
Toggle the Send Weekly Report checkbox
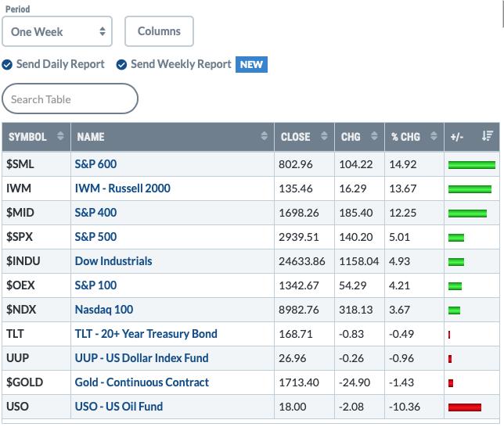click(121, 65)
